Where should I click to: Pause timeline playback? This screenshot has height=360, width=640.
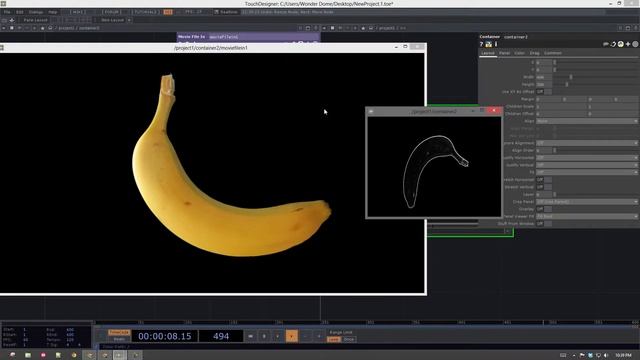(264, 336)
